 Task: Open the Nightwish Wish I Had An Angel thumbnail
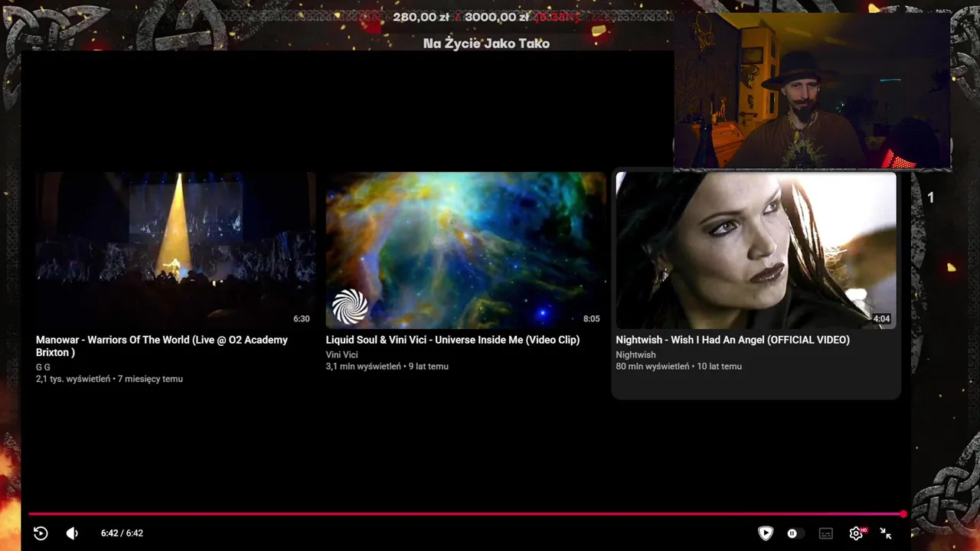coord(756,250)
